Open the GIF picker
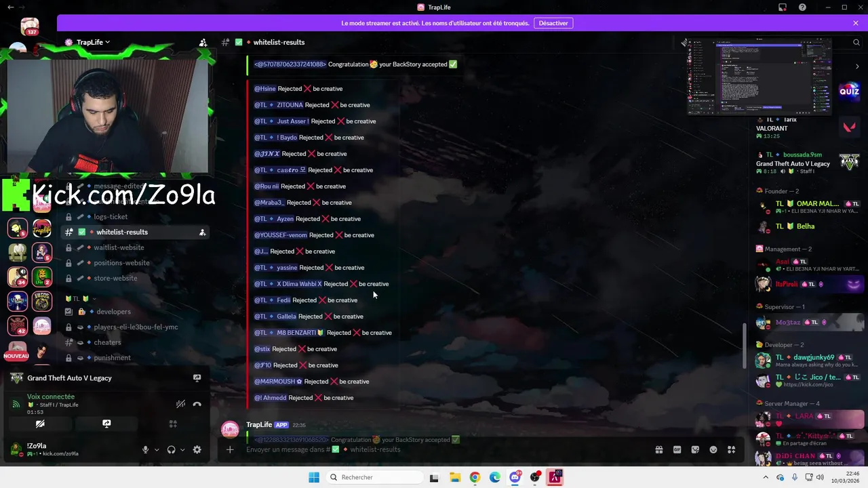 click(x=677, y=449)
